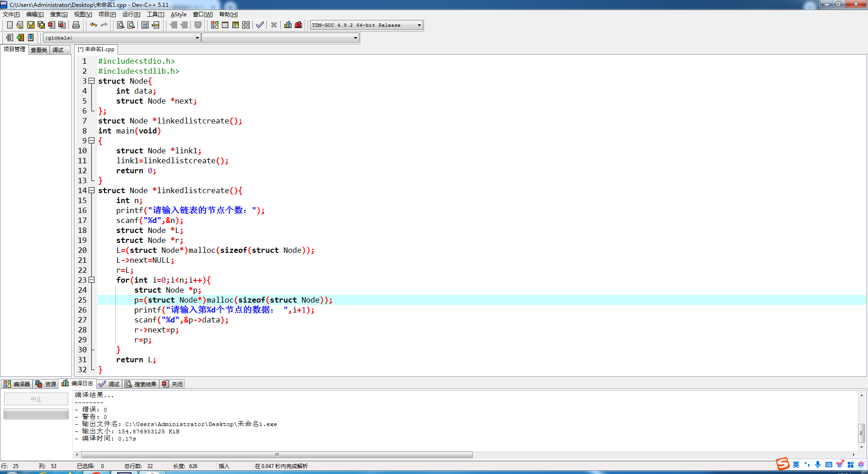Click the Goto Line toolbar icon
Image resolution: width=868 pixels, height=474 pixels.
point(156,25)
